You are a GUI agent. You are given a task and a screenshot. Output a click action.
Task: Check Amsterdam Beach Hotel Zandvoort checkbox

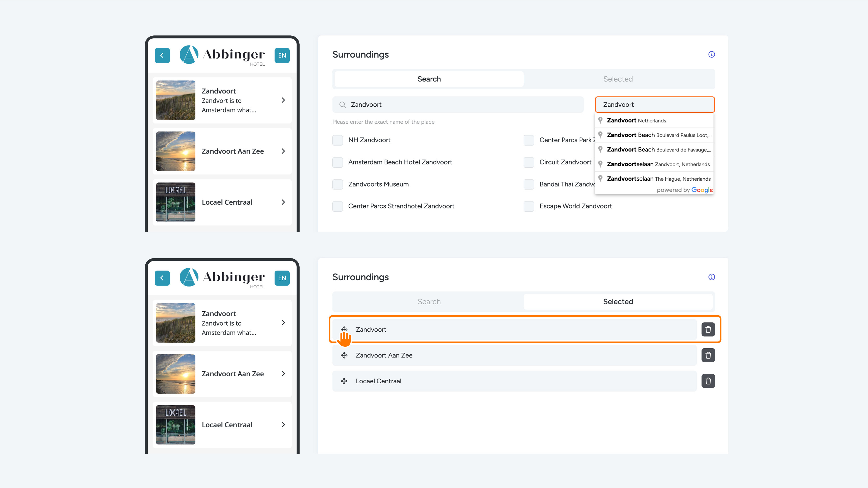(337, 162)
